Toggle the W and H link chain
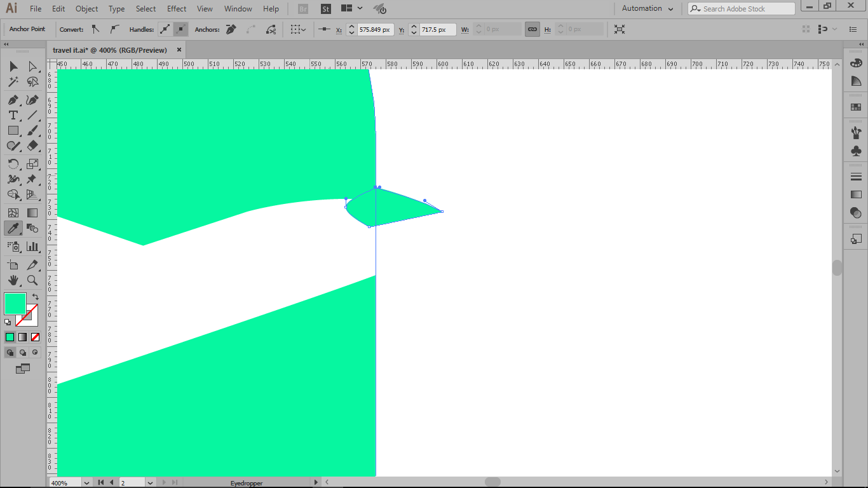The width and height of the screenshot is (868, 488). (x=532, y=29)
